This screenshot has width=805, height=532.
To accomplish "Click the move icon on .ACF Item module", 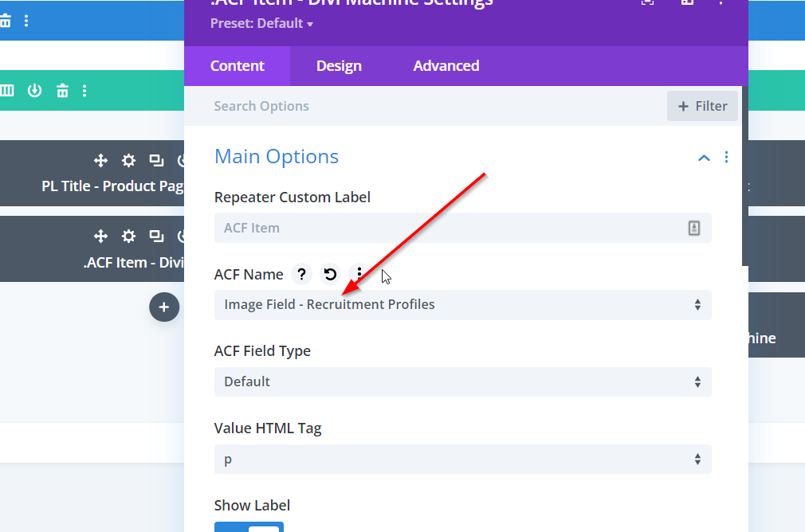I will (100, 237).
